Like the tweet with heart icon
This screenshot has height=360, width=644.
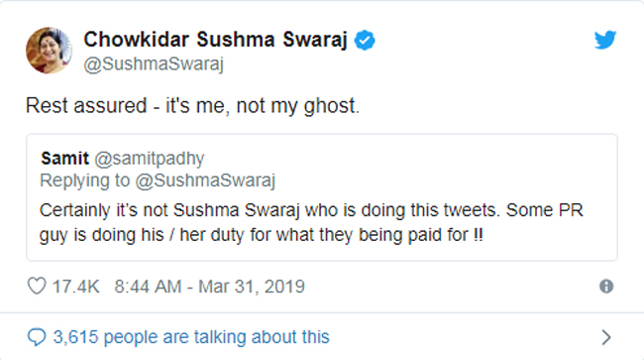pos(37,286)
